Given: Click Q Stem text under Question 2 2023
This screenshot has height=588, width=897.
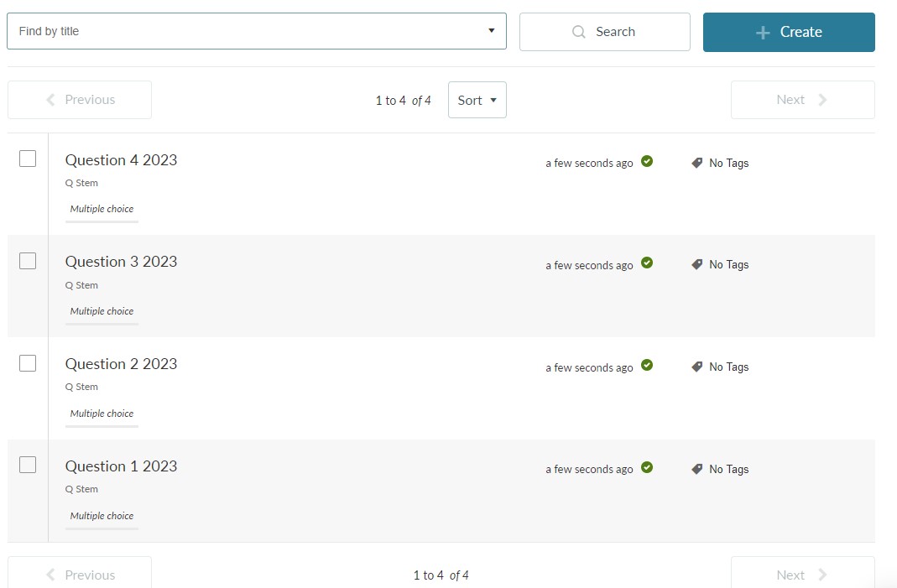Looking at the screenshot, I should 81,387.
